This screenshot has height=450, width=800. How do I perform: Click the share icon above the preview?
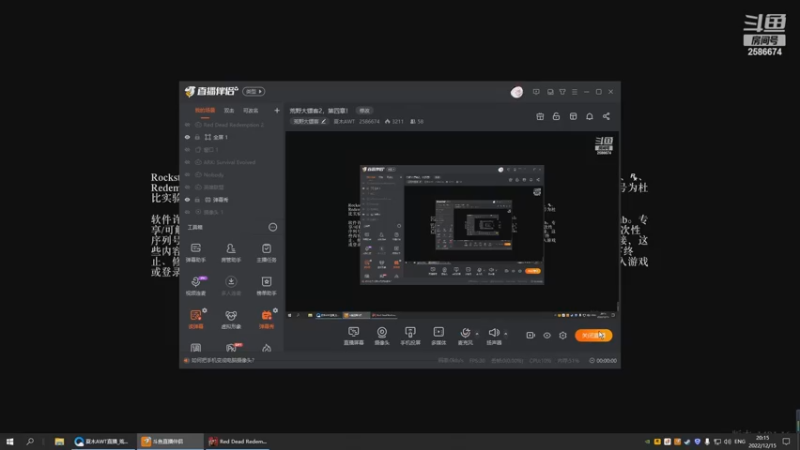606,116
